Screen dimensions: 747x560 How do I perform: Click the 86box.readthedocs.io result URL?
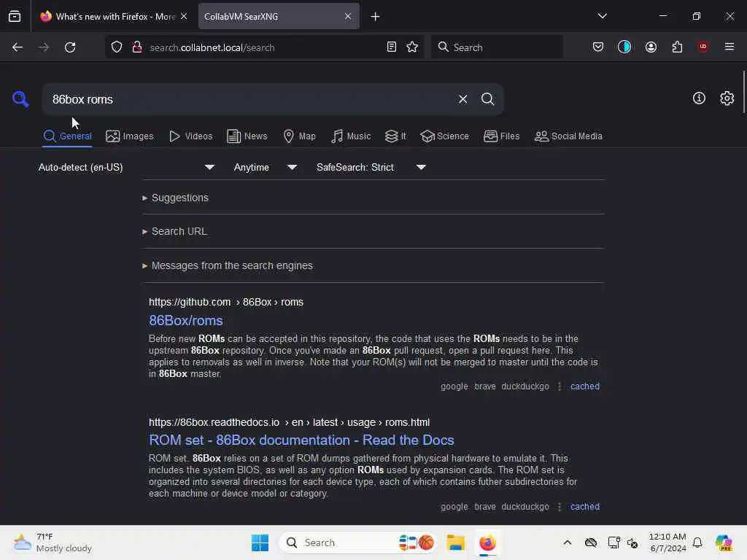point(289,422)
